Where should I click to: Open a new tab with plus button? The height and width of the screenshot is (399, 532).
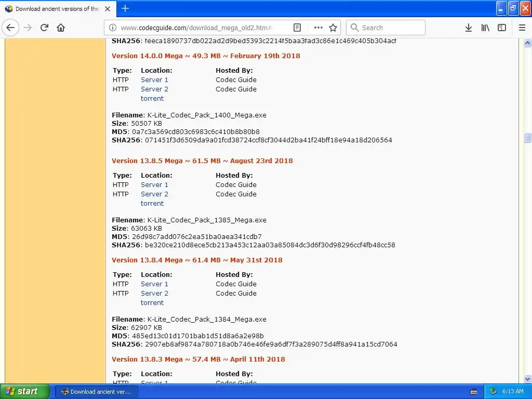[125, 8]
